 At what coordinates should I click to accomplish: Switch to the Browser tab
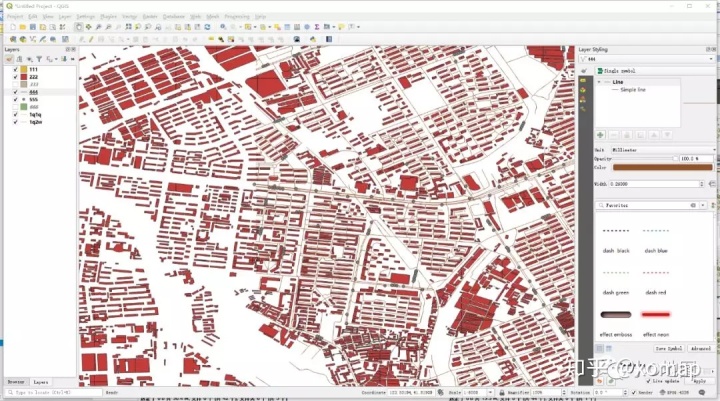pos(16,382)
